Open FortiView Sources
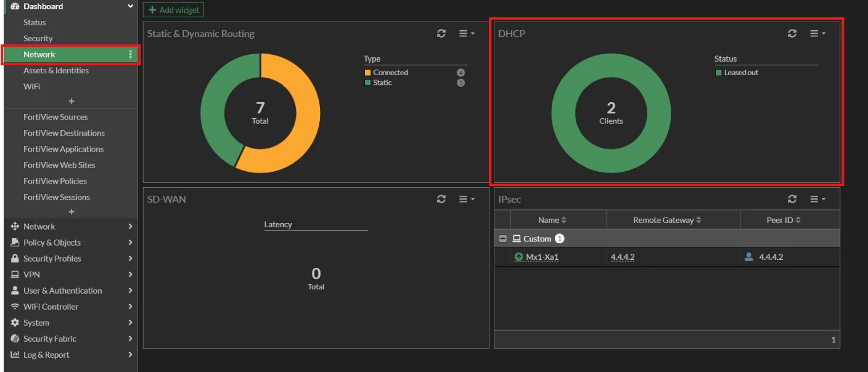This screenshot has width=868, height=372. pos(55,117)
